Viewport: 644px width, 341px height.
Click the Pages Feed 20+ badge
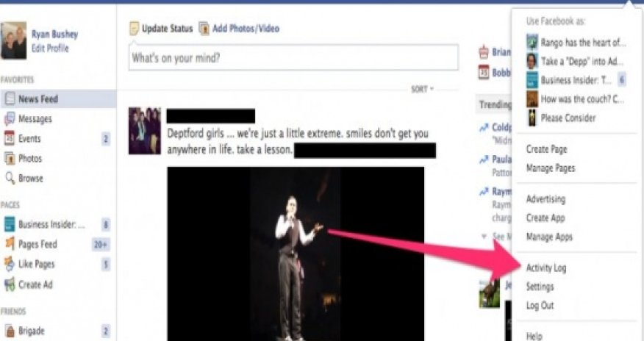(101, 245)
